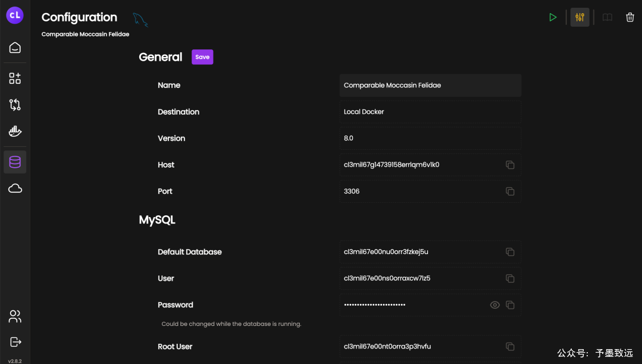Click the User value field
The height and width of the screenshot is (364, 642).
pyautogui.click(x=430, y=278)
